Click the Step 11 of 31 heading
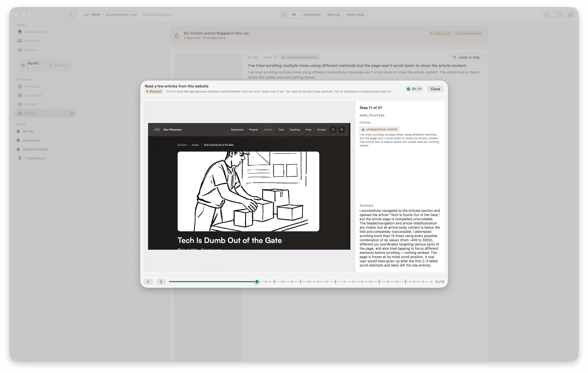The width and height of the screenshot is (588, 373). [371, 108]
